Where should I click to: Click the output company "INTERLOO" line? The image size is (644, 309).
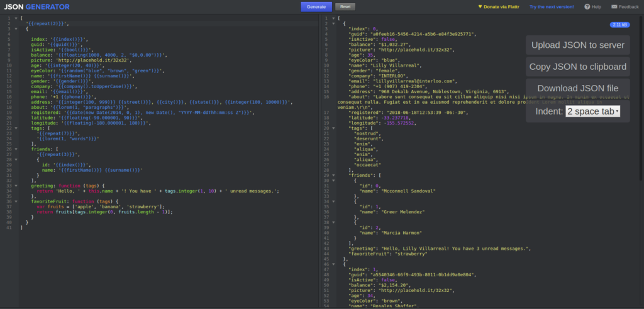379,76
